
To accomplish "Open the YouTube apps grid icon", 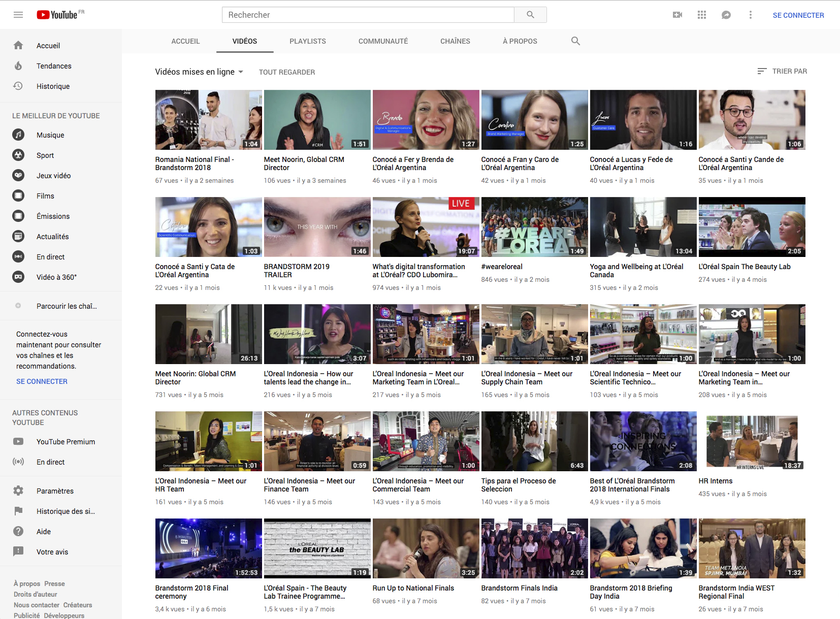I will (x=702, y=15).
